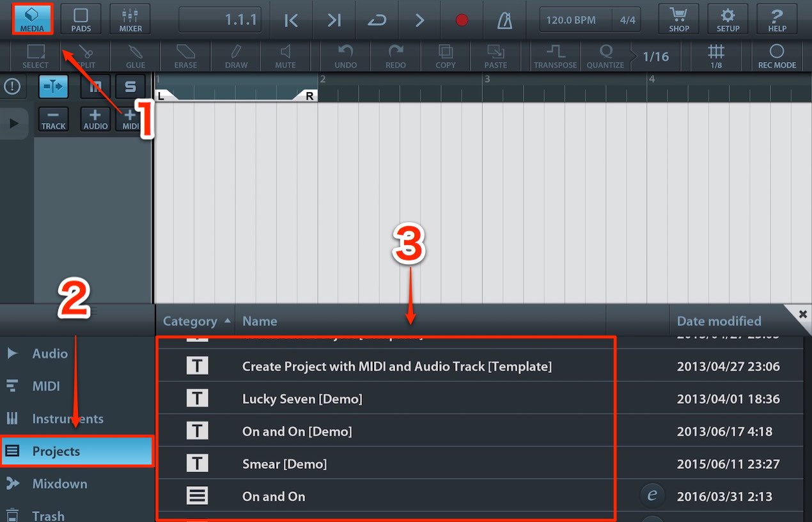Activate the MUTE tool

click(x=286, y=56)
